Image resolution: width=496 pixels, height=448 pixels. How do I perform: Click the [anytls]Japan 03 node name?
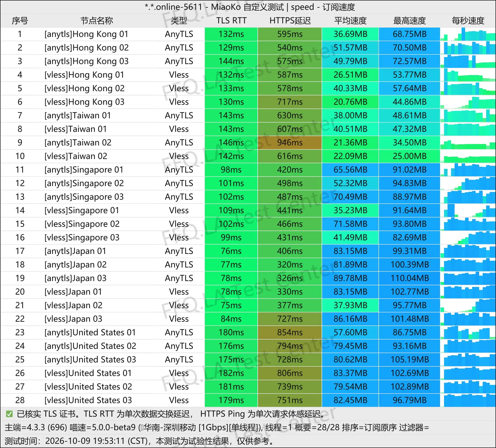click(x=75, y=278)
